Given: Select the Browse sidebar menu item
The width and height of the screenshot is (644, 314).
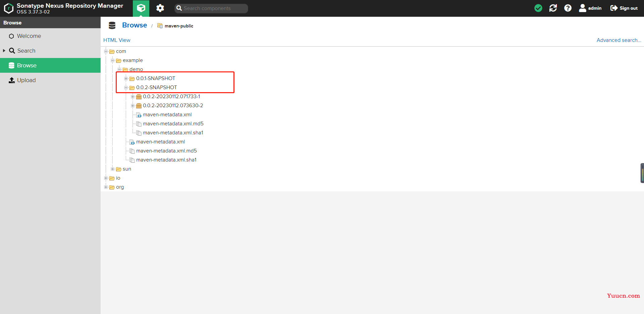Looking at the screenshot, I should point(50,65).
